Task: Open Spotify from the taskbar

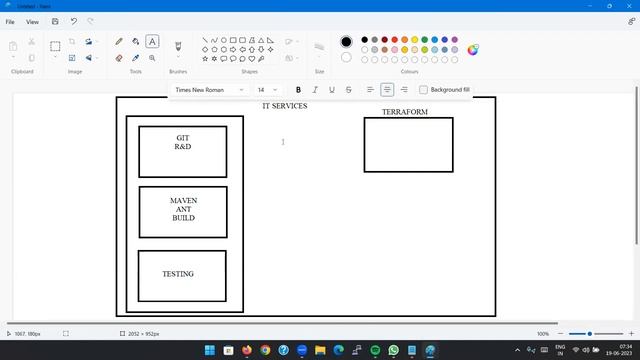Action: tap(375, 350)
